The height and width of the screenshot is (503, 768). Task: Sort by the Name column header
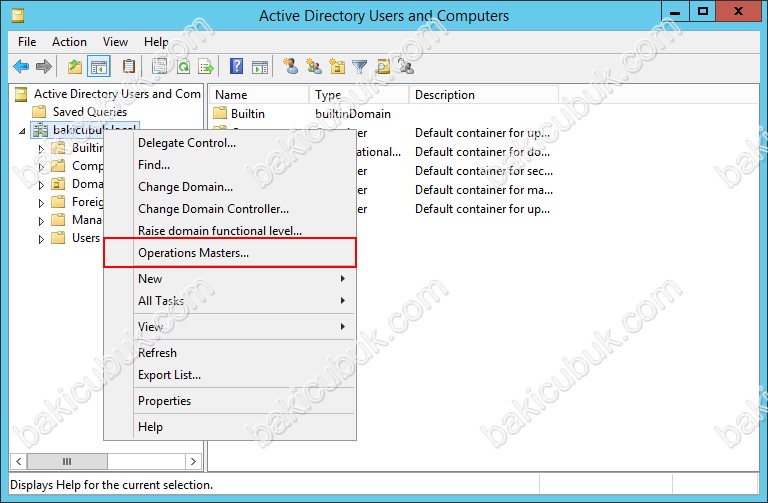pyautogui.click(x=259, y=95)
